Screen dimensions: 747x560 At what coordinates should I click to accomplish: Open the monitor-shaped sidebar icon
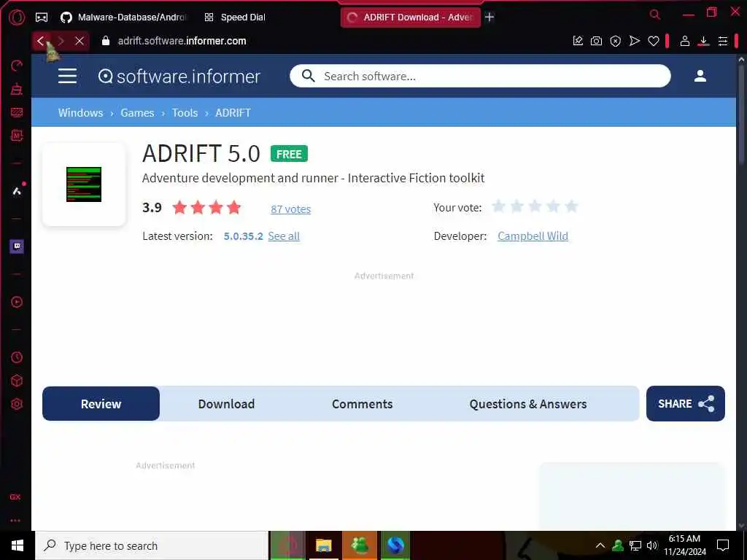click(x=17, y=112)
